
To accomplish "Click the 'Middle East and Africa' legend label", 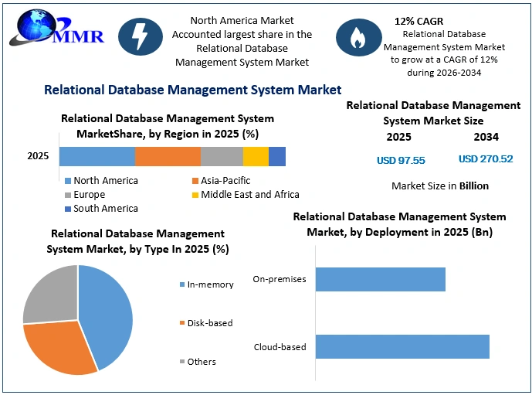I will coord(250,195).
